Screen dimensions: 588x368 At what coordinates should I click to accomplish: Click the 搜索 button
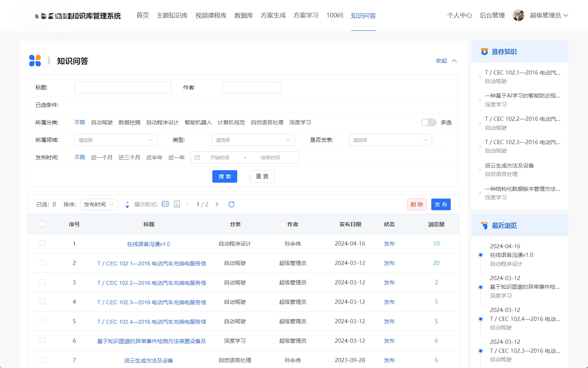point(224,176)
